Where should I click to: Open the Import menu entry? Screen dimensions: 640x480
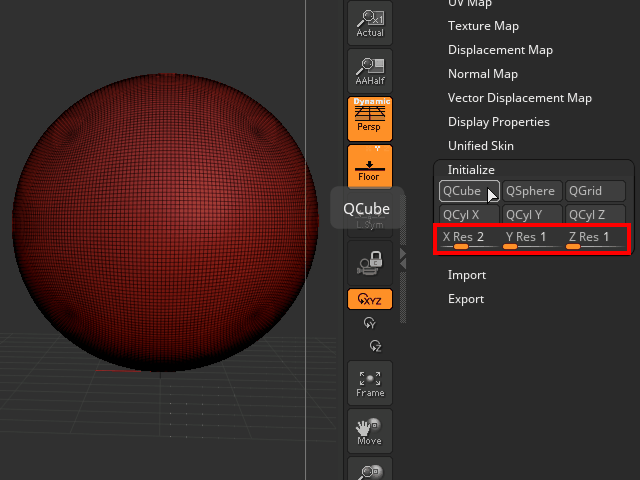tap(467, 275)
